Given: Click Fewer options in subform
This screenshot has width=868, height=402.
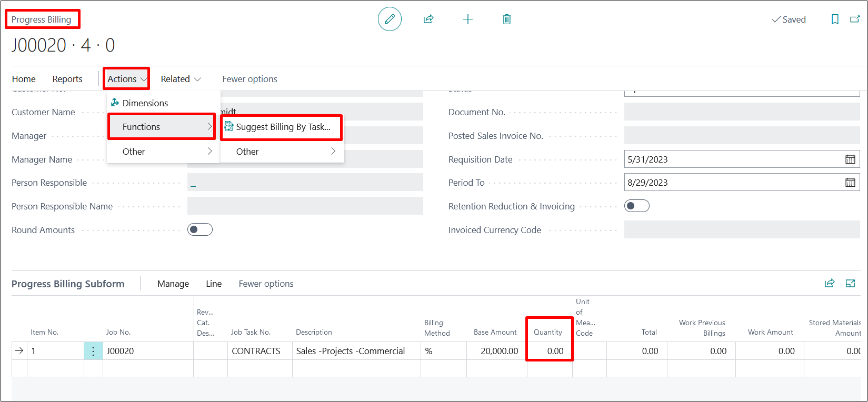Looking at the screenshot, I should coord(266,284).
